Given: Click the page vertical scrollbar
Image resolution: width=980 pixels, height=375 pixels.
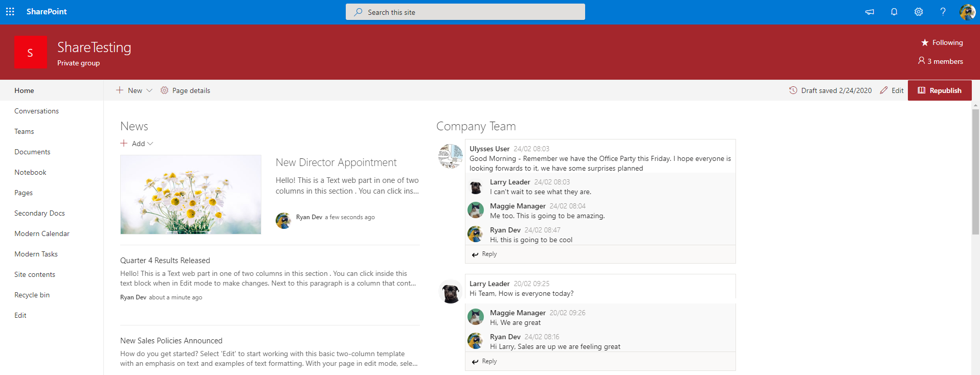Looking at the screenshot, I should point(975,171).
